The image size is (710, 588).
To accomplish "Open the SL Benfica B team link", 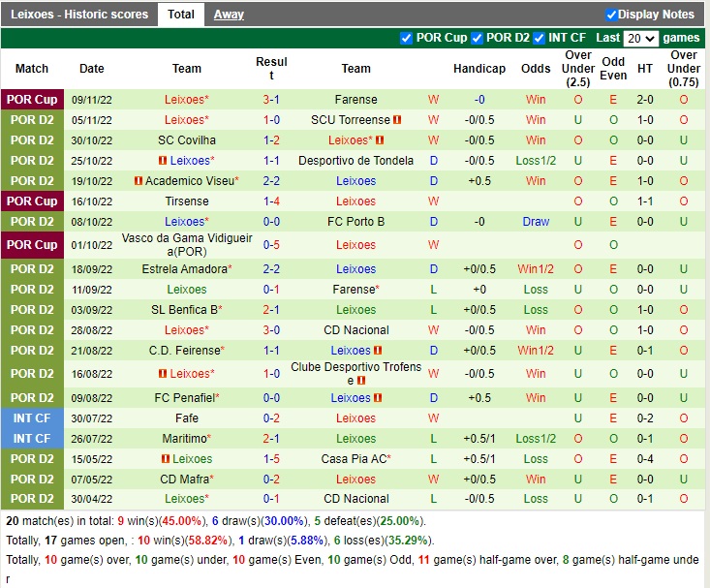I will 184,310.
